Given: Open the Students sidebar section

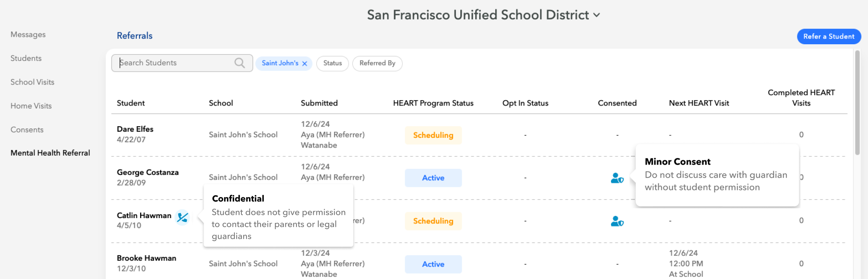Looking at the screenshot, I should tap(26, 58).
